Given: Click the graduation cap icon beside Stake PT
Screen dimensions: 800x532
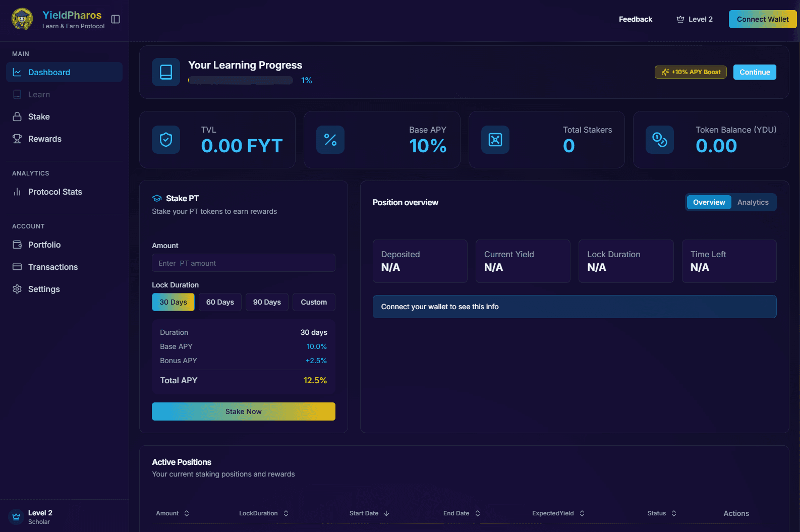Looking at the screenshot, I should (x=157, y=198).
